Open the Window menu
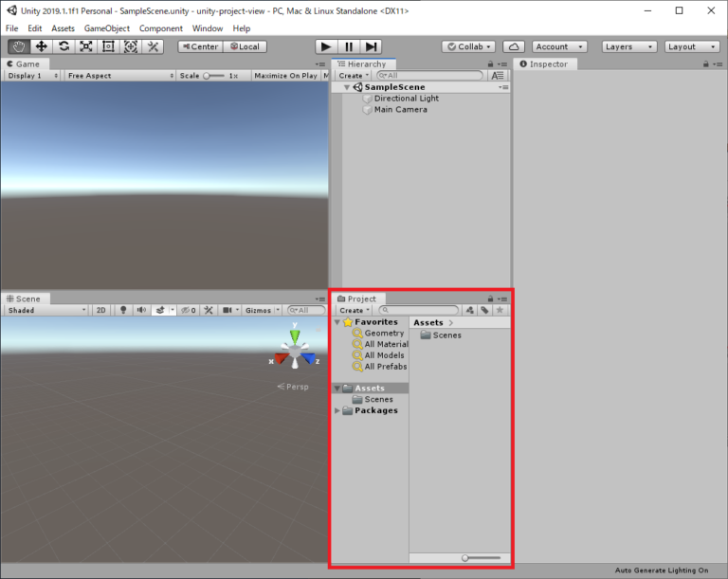Screen dimensions: 728x579 208,28
